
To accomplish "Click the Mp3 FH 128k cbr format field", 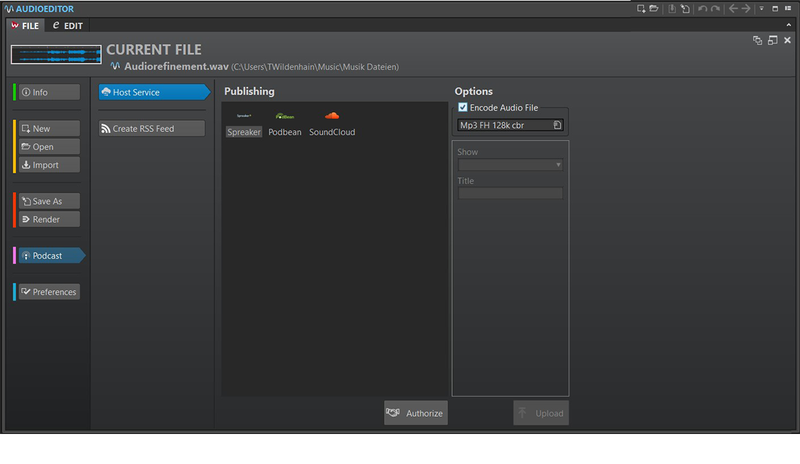I will click(x=510, y=125).
